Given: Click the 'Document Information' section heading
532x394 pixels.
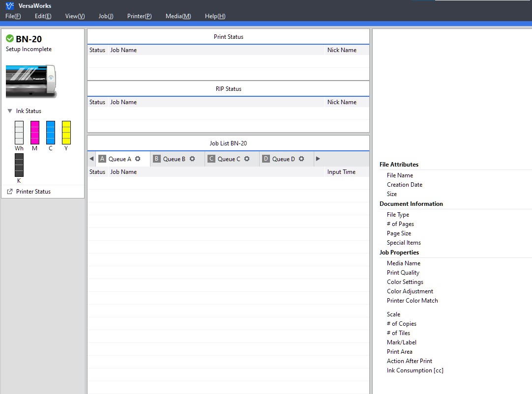Looking at the screenshot, I should pos(411,204).
